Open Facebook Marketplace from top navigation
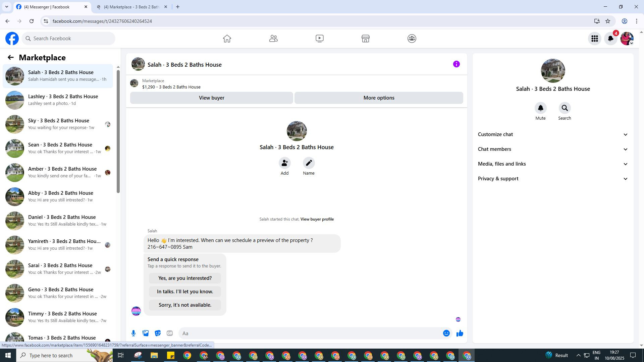The height and width of the screenshot is (362, 644). pos(365,39)
